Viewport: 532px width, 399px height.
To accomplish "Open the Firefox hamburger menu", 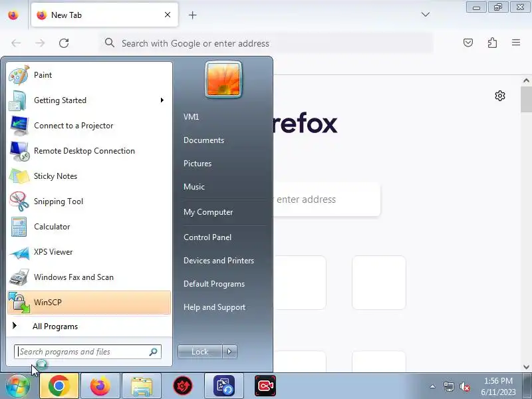I will (x=516, y=43).
